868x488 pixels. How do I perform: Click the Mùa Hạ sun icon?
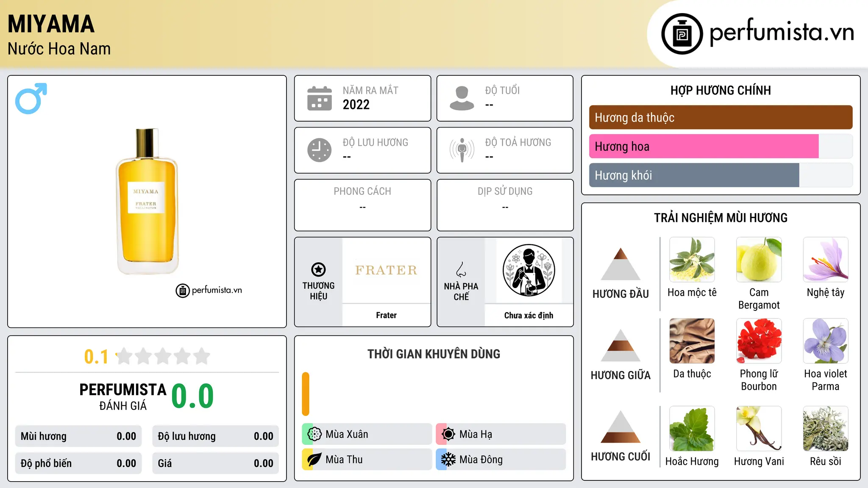pyautogui.click(x=448, y=434)
